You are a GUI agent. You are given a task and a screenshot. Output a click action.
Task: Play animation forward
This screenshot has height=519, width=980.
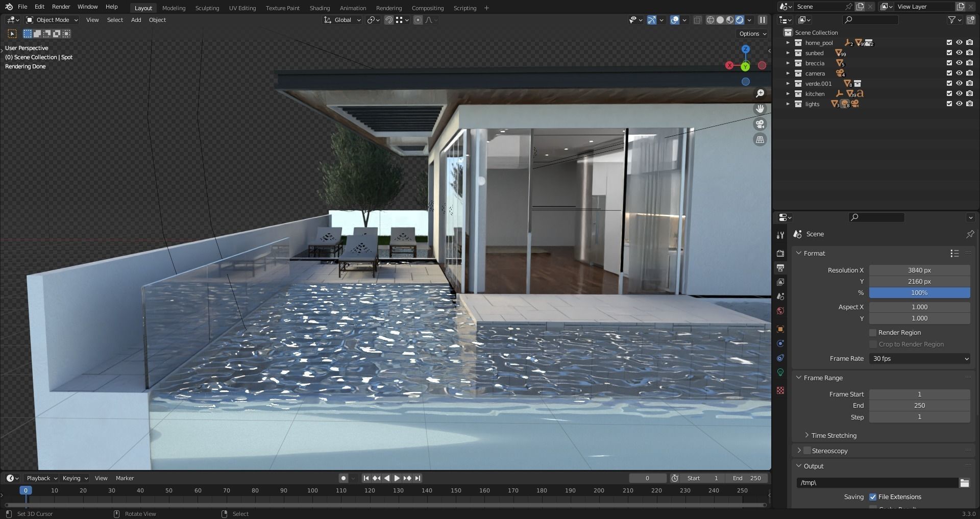pyautogui.click(x=397, y=478)
